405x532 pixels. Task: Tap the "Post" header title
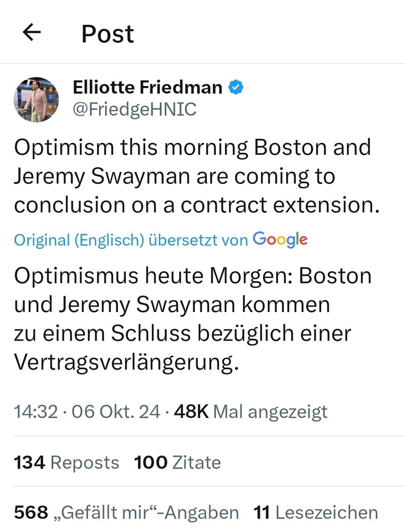(x=108, y=34)
